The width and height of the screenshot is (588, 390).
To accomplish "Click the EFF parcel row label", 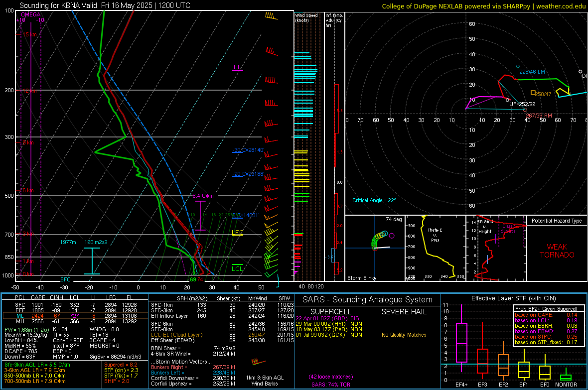I will point(20,310).
